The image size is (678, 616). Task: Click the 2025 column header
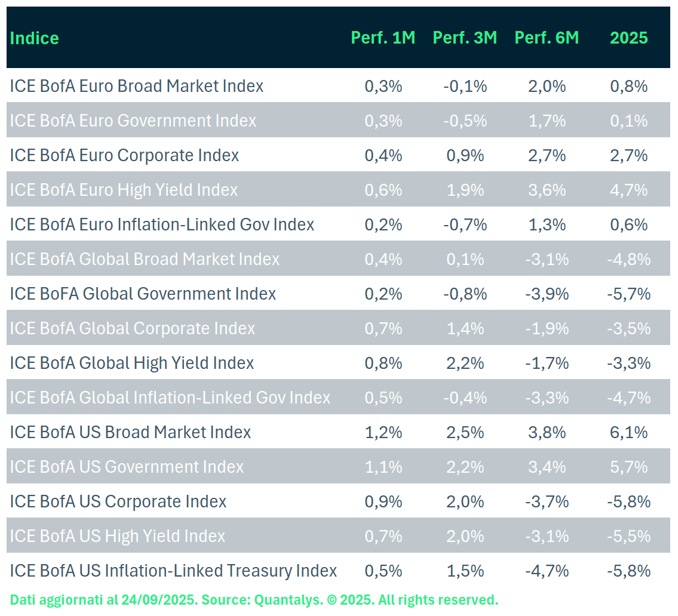[x=628, y=38]
